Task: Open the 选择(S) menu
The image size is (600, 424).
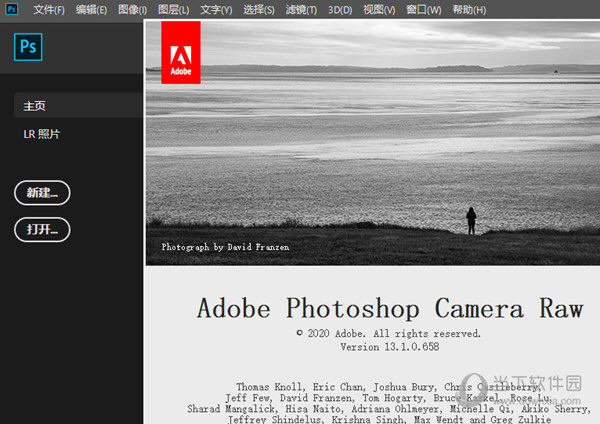Action: (x=259, y=10)
